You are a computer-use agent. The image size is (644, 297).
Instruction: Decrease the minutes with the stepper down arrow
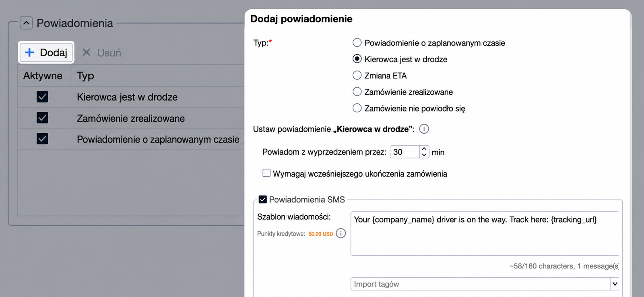[x=424, y=155]
